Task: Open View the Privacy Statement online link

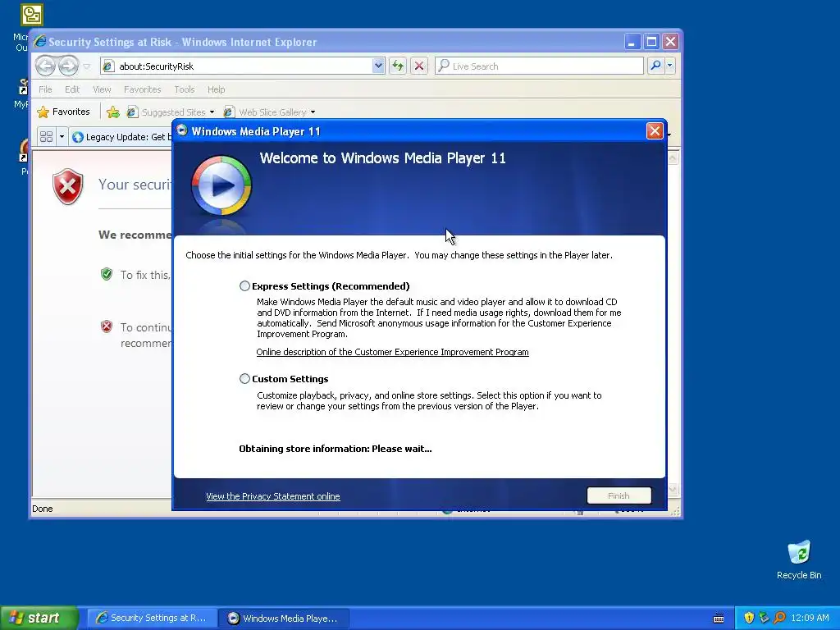Action: 272,496
